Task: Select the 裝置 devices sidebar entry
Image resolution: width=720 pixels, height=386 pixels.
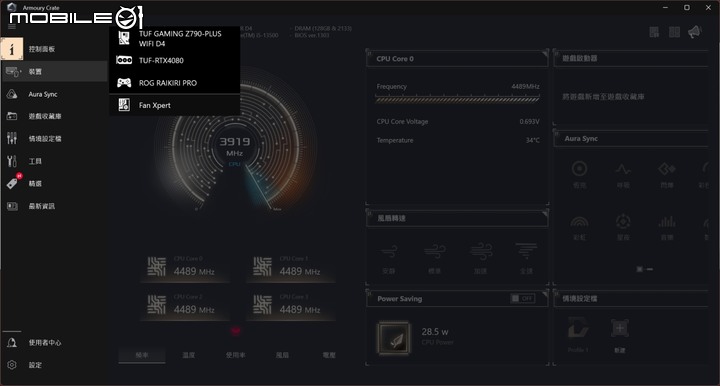Action: click(x=54, y=72)
